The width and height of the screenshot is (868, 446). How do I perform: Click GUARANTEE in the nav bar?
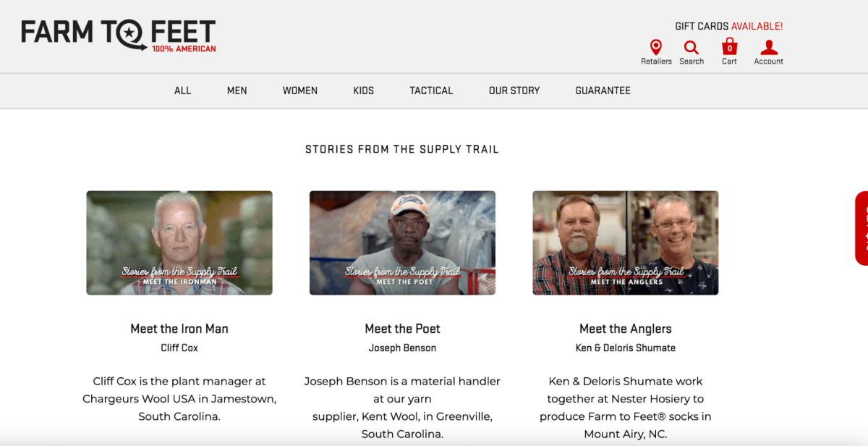(603, 91)
